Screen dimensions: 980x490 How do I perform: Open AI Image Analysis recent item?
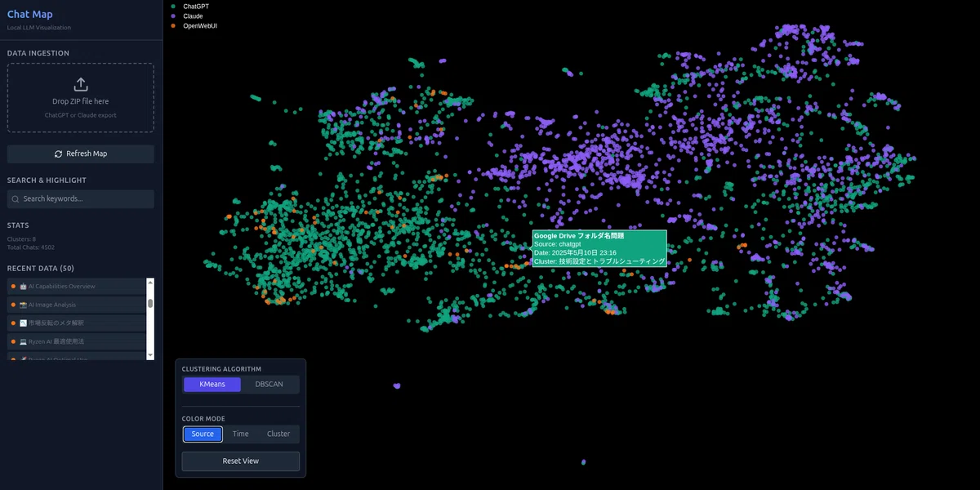pyautogui.click(x=77, y=305)
